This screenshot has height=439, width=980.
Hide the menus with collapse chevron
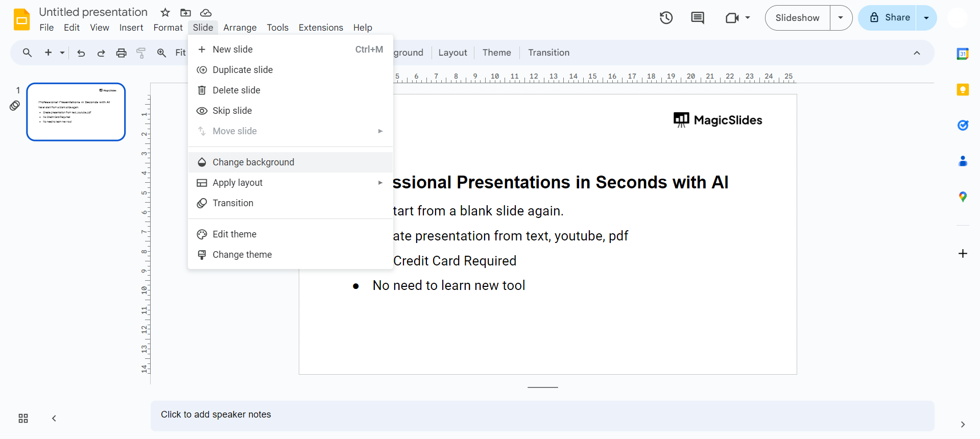[x=917, y=53]
